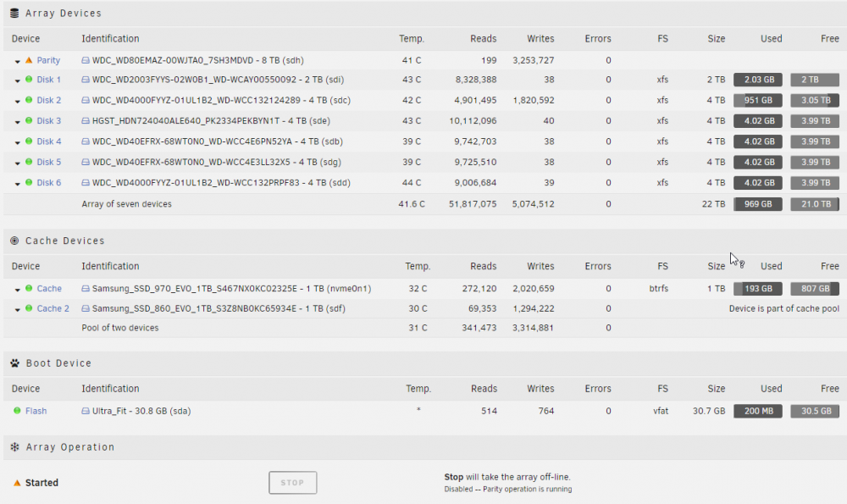847x504 pixels.
Task: Click the drive icon beside Ultra_Fit flash
Action: pos(86,411)
